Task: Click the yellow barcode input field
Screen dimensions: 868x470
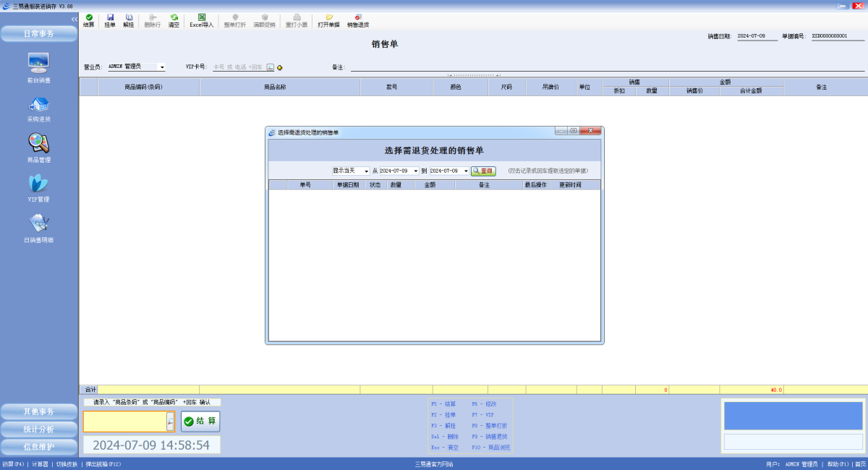Action: tap(124, 422)
